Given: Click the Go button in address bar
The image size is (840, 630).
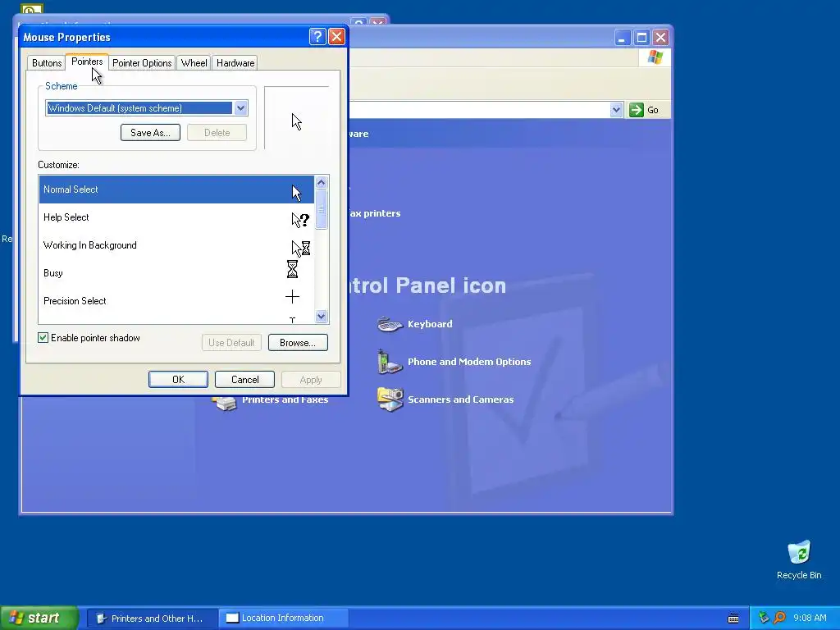Looking at the screenshot, I should tap(644, 110).
